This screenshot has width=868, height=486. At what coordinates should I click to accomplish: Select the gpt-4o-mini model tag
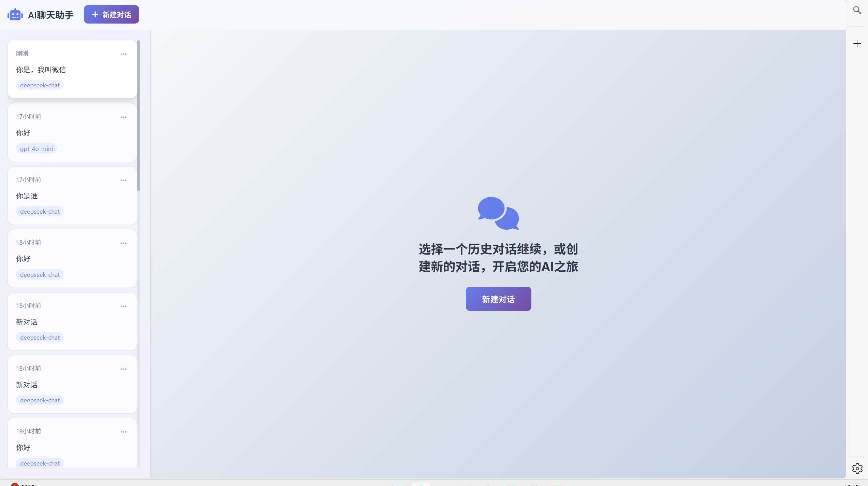36,148
